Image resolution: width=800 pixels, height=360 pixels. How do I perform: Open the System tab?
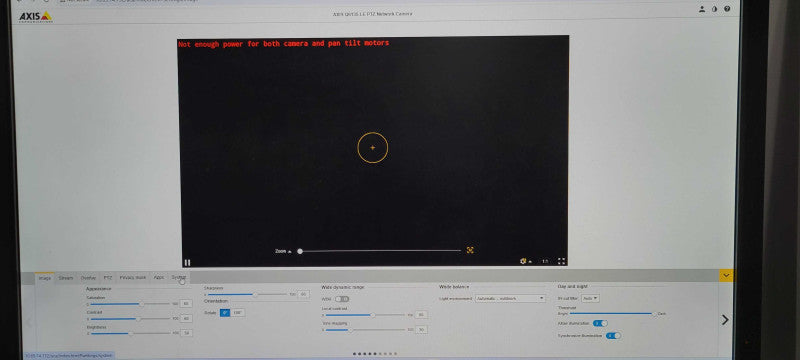pos(179,277)
